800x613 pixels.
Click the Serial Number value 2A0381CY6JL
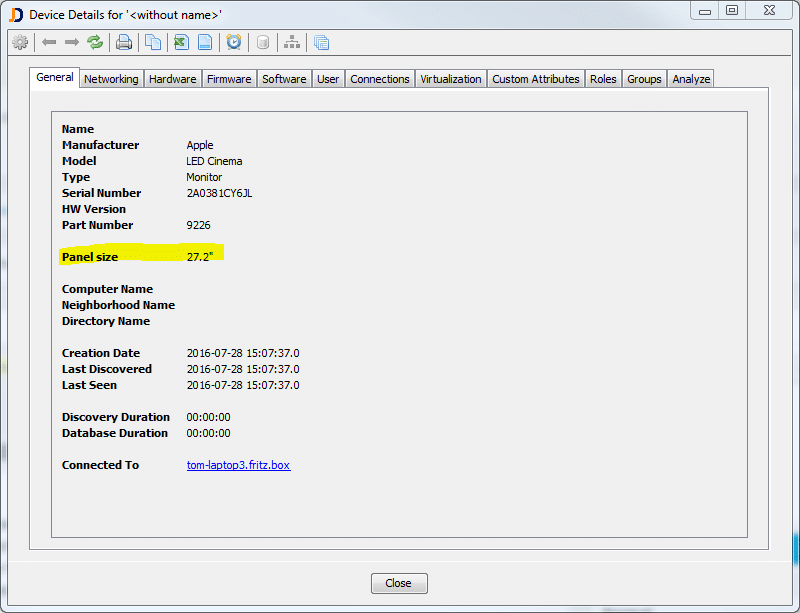point(219,193)
